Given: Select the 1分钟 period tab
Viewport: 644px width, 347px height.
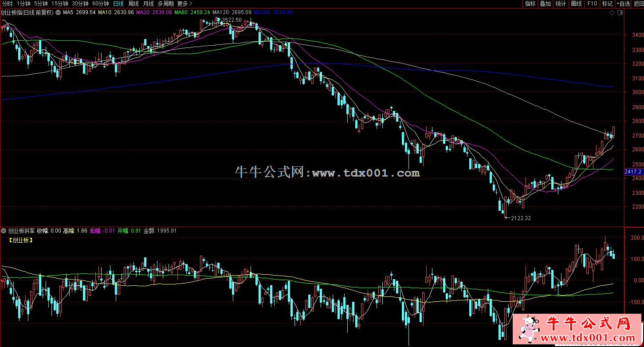Looking at the screenshot, I should [x=23, y=4].
